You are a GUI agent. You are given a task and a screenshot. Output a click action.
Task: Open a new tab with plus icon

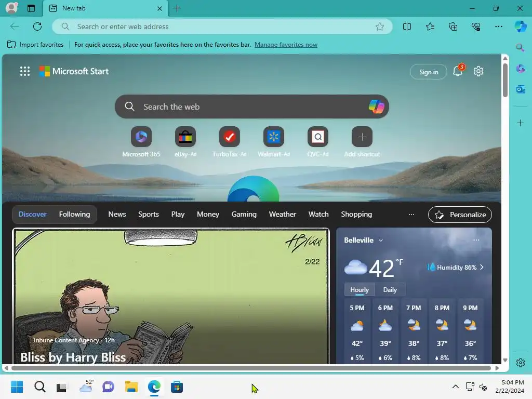coord(177,8)
